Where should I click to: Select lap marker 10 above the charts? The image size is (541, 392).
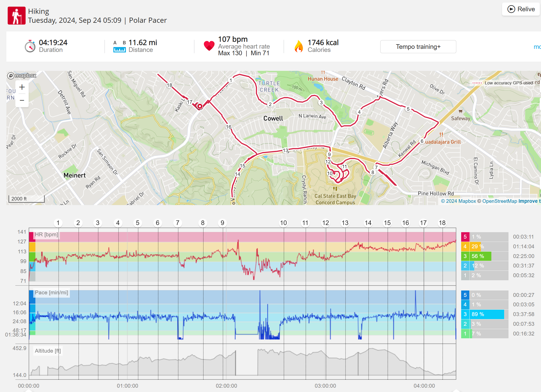click(x=283, y=223)
